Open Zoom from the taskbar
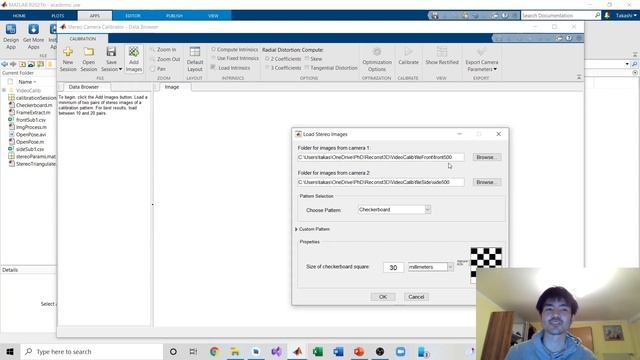The height and width of the screenshot is (360, 640). (401, 351)
